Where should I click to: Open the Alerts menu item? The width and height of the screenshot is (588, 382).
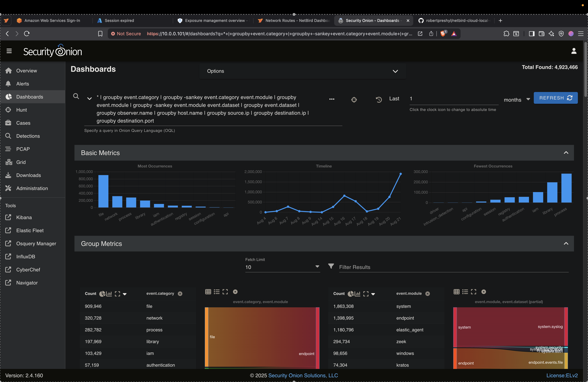point(23,84)
